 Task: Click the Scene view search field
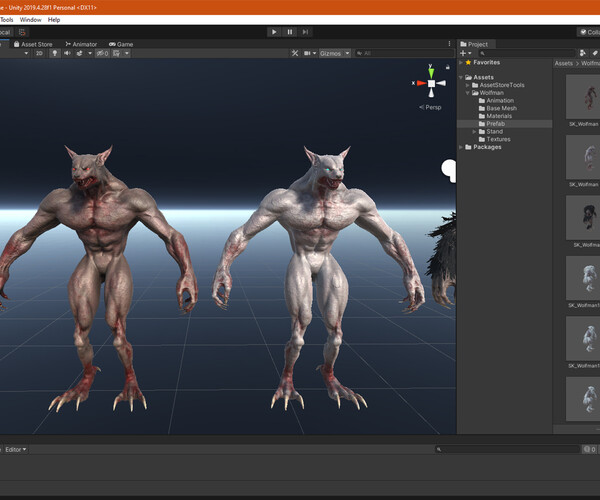coord(404,53)
